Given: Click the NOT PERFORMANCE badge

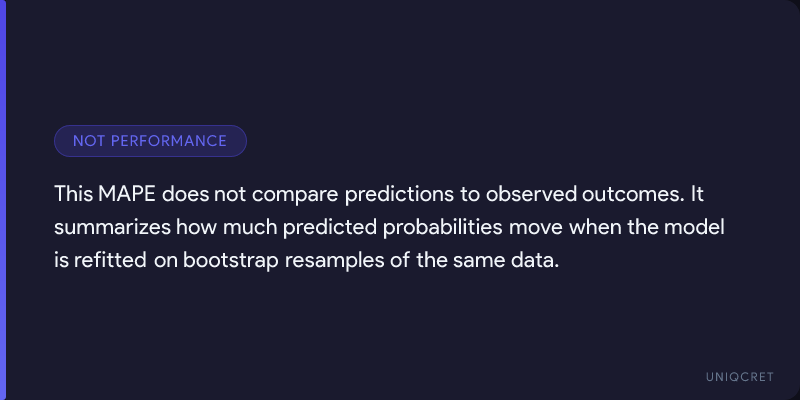Looking at the screenshot, I should (x=150, y=141).
